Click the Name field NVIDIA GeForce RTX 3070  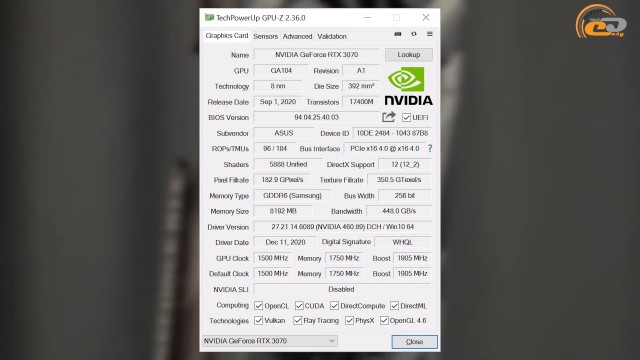click(317, 55)
